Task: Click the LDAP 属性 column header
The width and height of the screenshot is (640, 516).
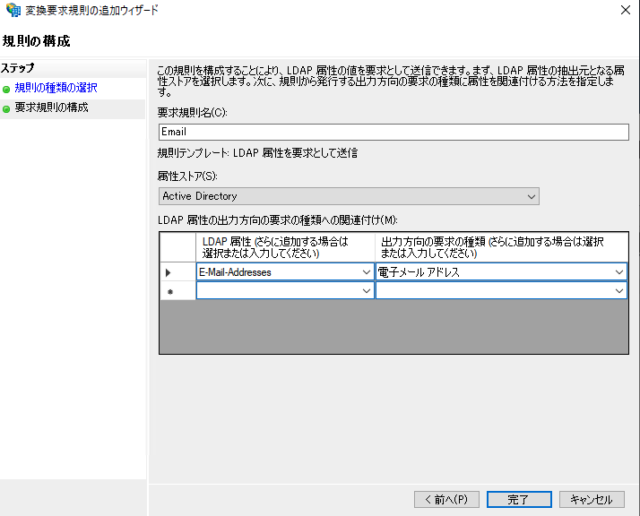Action: pos(285,247)
